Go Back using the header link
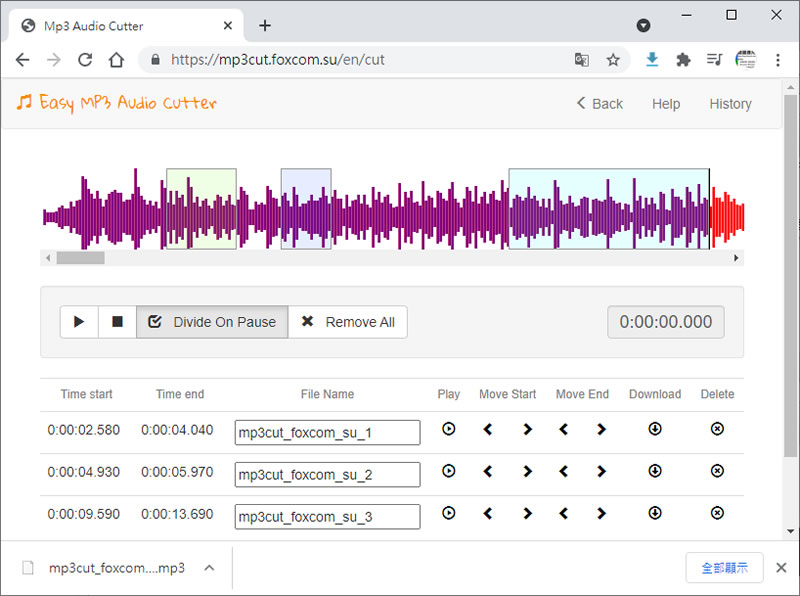The height and width of the screenshot is (596, 800). pyautogui.click(x=600, y=104)
